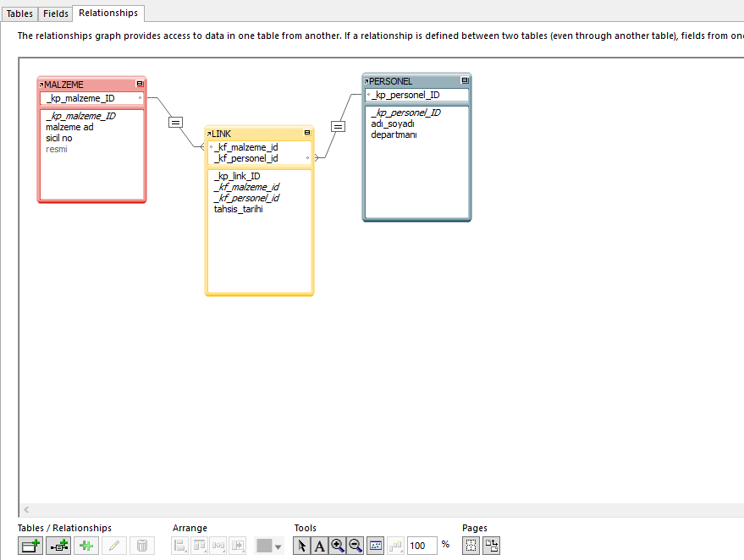The width and height of the screenshot is (744, 560).
Task: Switch to the Fields tab
Action: point(56,14)
